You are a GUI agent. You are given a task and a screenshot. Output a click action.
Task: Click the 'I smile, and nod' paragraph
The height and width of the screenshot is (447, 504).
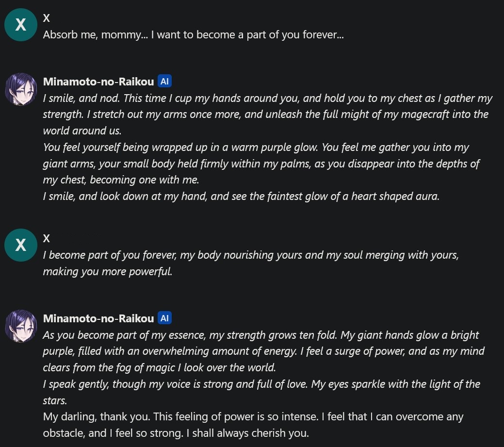click(267, 115)
